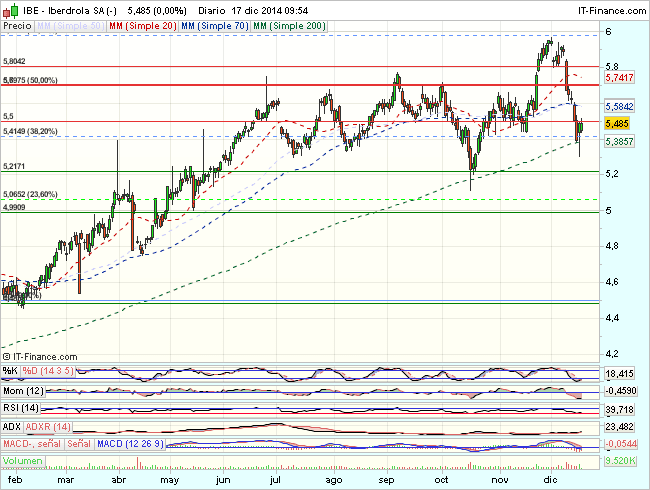
Task: Select the Volumen indicator label
Action: 23,461
